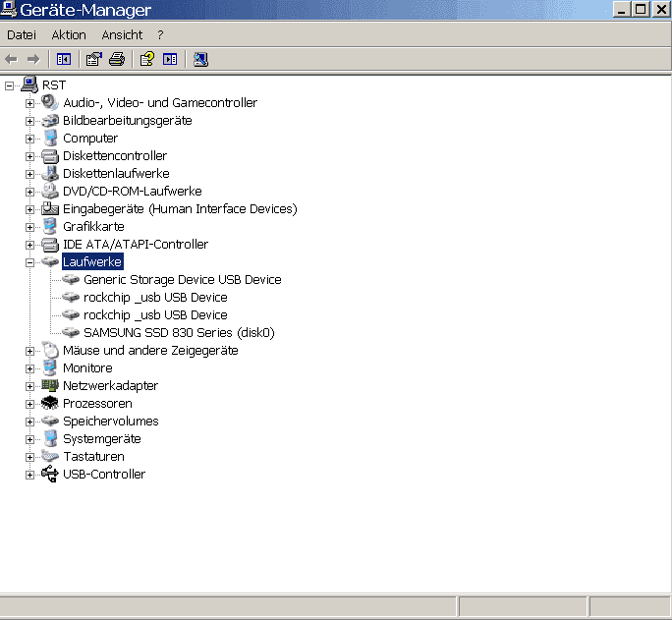
Task: Expand the Speichervolumes node
Action: pyautogui.click(x=29, y=423)
